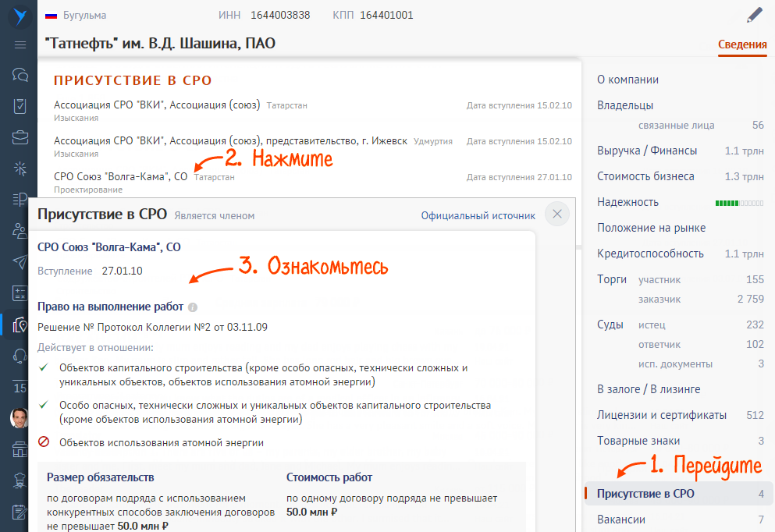Open the ruble list icon in sidebar
Screen dimensions: 775x532
click(20, 199)
